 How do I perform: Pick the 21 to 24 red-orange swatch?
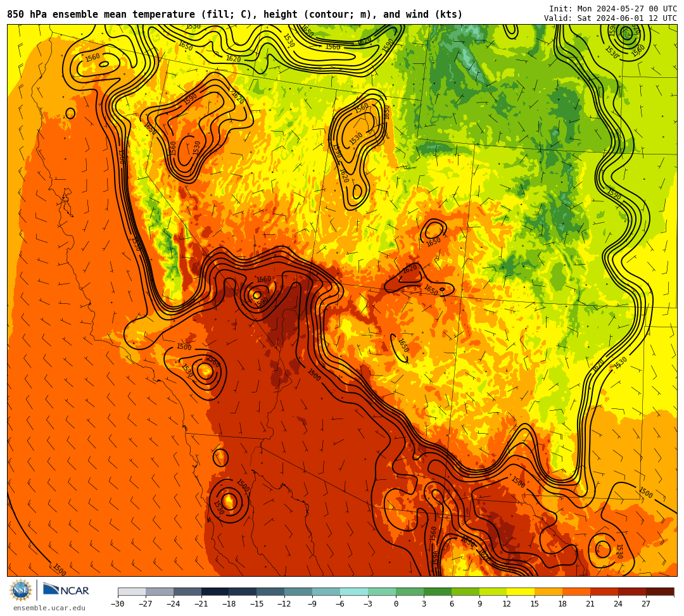click(x=605, y=591)
